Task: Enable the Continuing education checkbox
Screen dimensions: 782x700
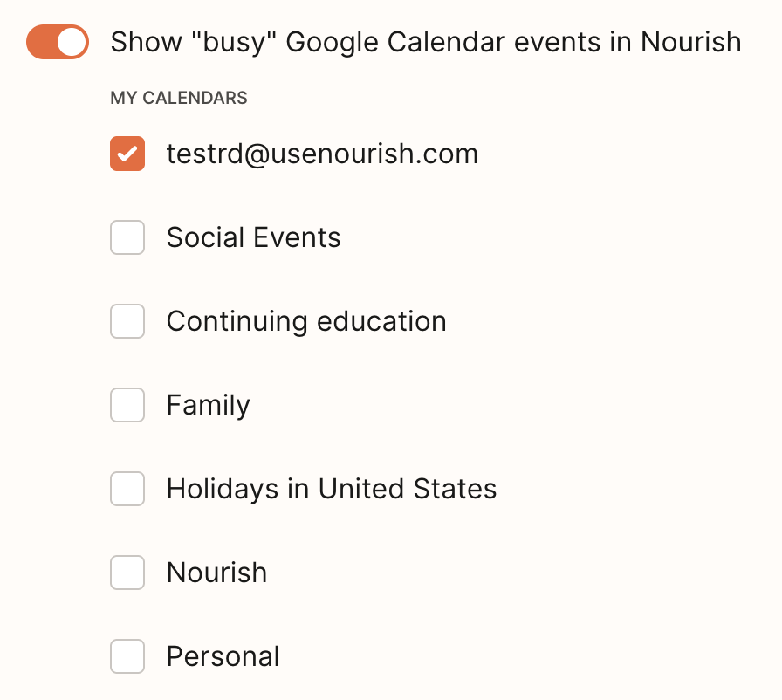Action: [127, 321]
